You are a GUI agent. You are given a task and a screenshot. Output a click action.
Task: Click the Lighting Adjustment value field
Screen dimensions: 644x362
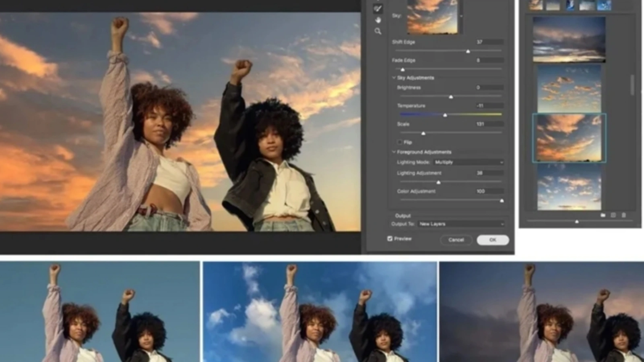[489, 173]
